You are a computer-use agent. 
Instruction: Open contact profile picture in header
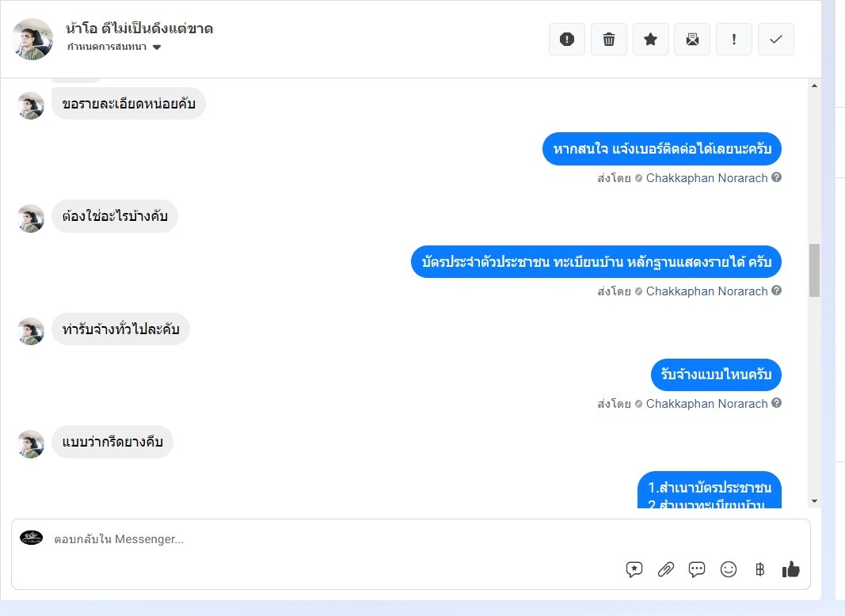(32, 39)
